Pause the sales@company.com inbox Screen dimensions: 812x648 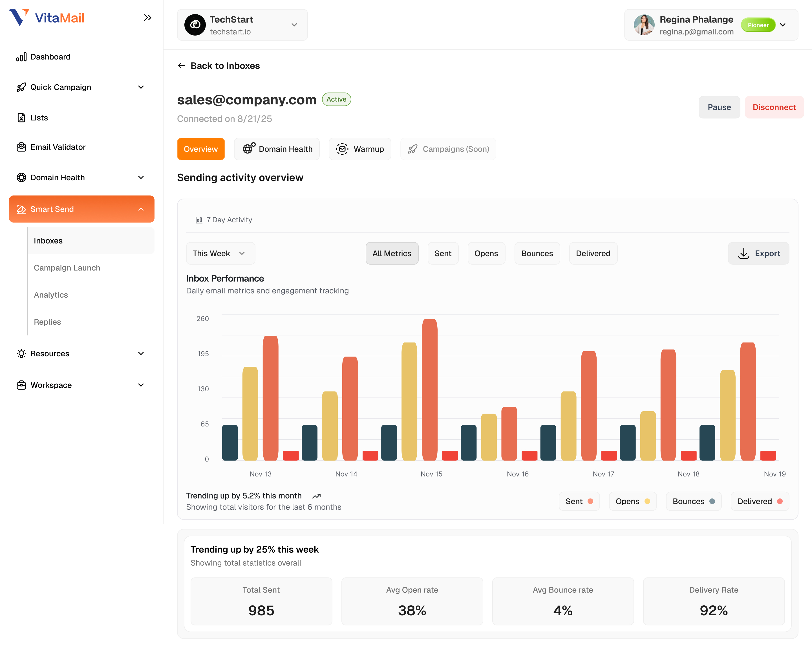point(719,107)
